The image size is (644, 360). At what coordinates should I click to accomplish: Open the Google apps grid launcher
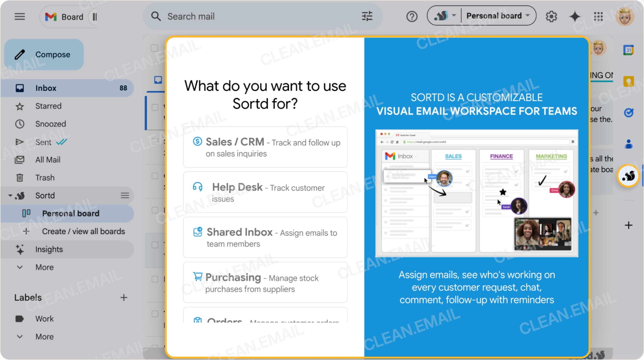598,16
